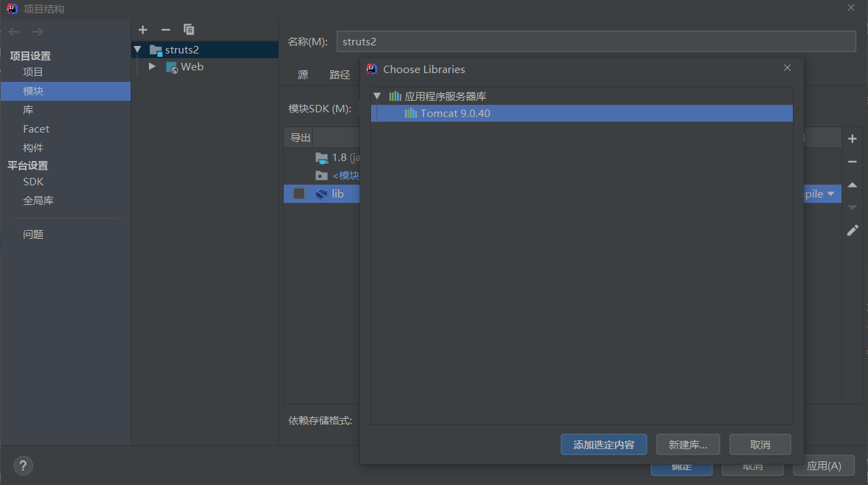The width and height of the screenshot is (868, 485).
Task: Remove dependency with right-side minus icon
Action: coord(852,162)
